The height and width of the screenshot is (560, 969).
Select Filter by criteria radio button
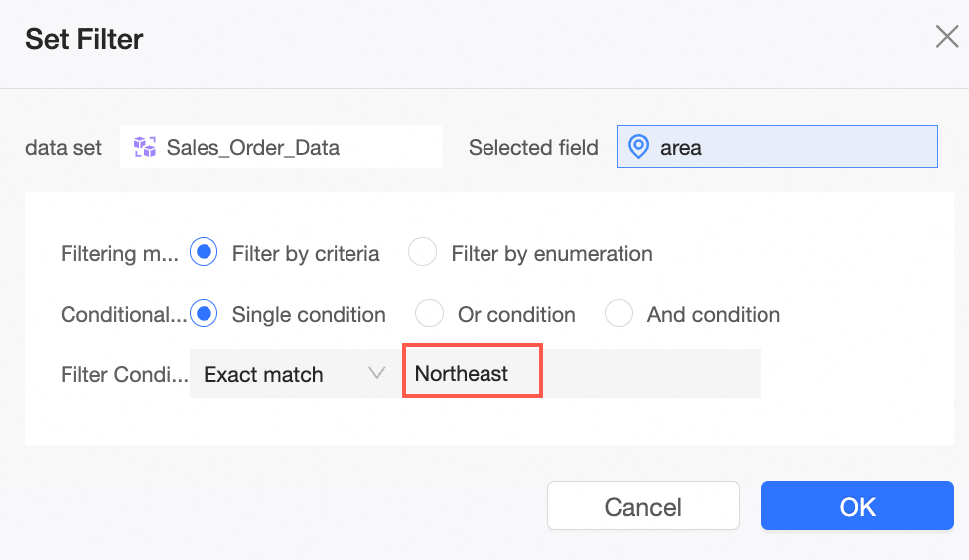click(x=204, y=253)
